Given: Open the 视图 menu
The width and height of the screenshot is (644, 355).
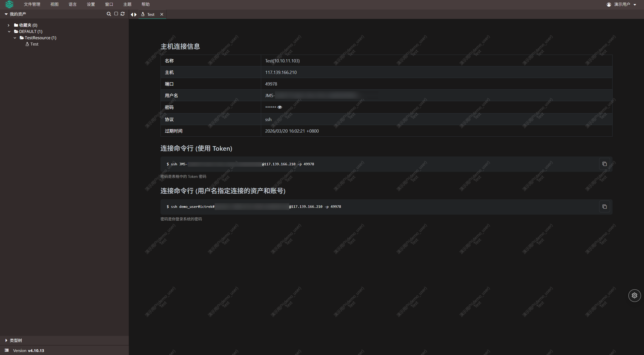Looking at the screenshot, I should click(x=54, y=4).
